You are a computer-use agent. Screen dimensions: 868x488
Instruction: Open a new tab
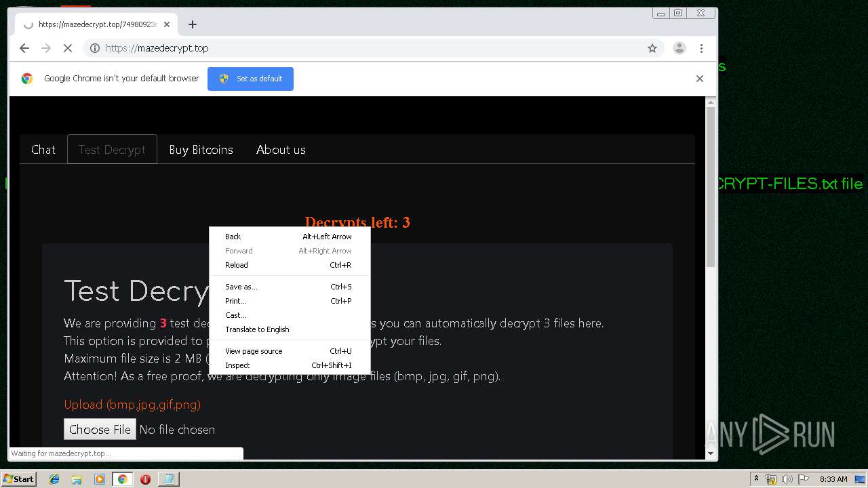coord(193,24)
